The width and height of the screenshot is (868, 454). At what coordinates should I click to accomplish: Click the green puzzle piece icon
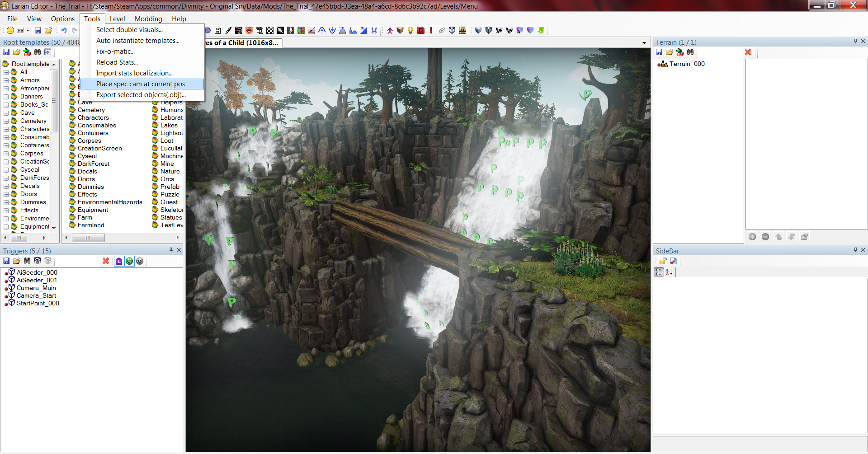(541, 30)
